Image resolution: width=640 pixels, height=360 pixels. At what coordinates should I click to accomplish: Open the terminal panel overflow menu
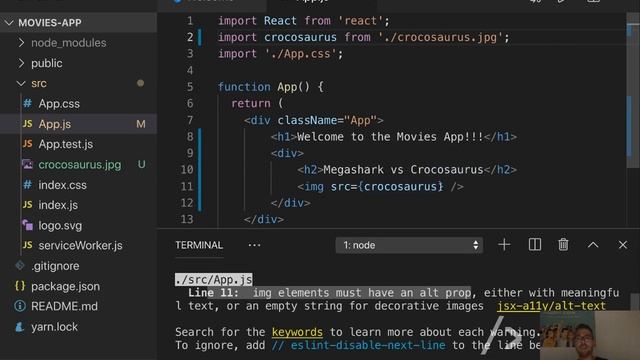(x=254, y=245)
